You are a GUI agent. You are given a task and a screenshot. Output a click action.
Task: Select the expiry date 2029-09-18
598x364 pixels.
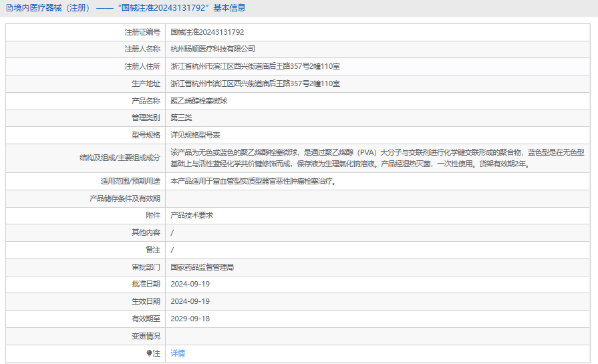190,319
